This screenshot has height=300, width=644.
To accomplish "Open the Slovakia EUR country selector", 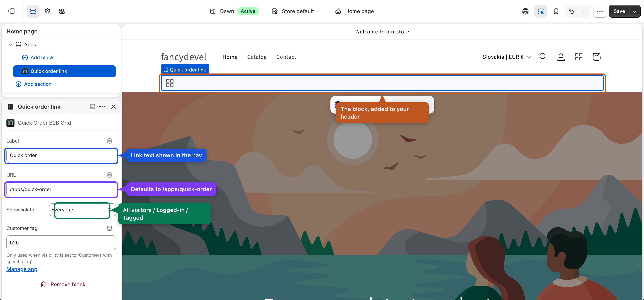I will point(507,57).
